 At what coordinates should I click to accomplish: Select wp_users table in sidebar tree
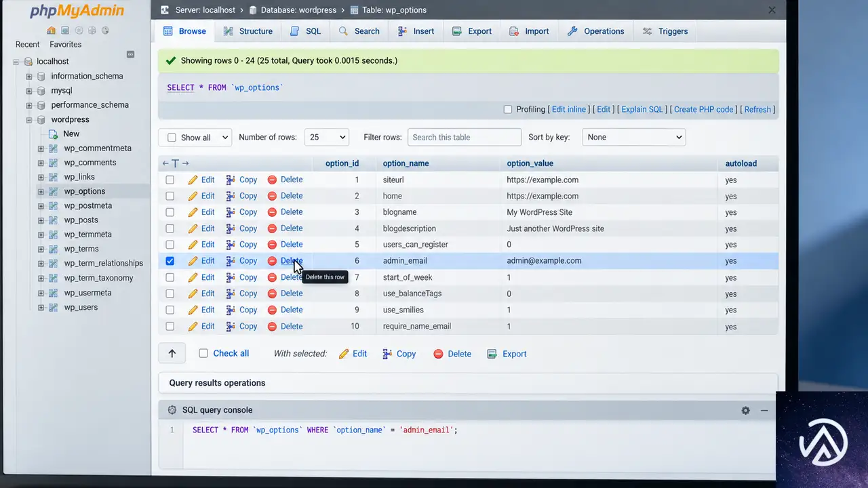point(81,307)
